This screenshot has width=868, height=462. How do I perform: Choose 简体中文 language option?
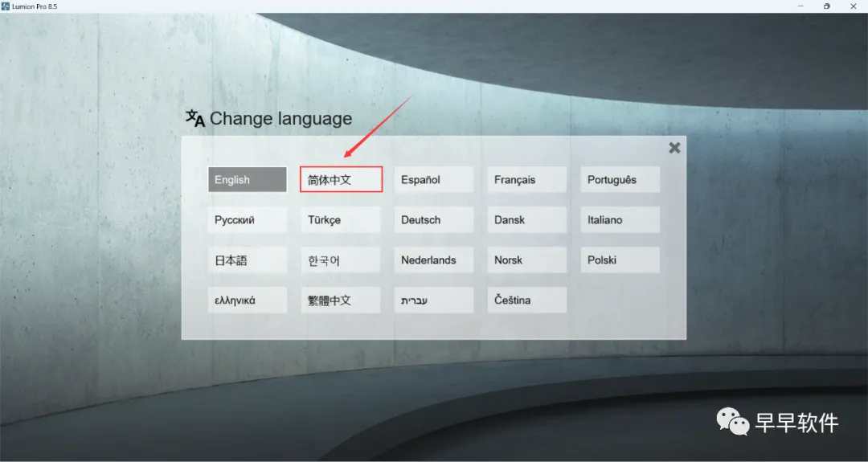(x=341, y=180)
